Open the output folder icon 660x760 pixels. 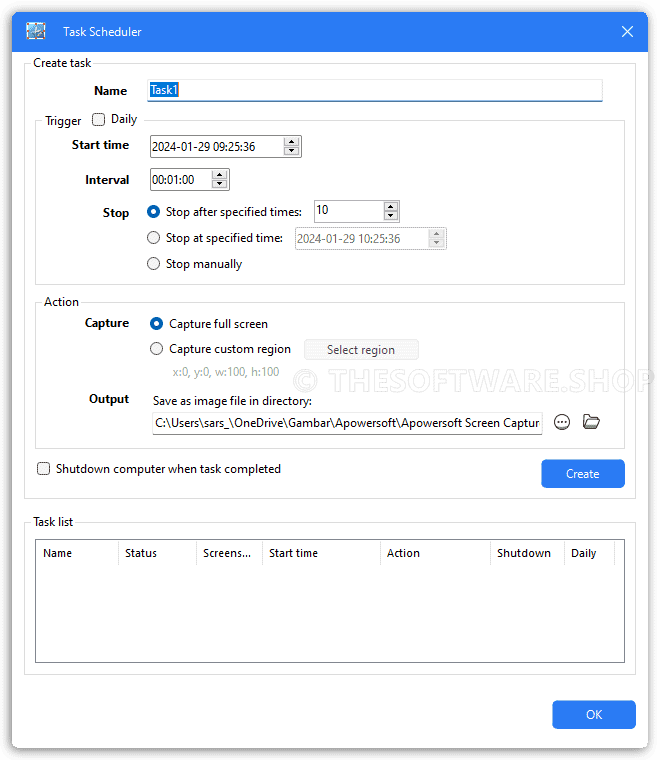pos(591,422)
